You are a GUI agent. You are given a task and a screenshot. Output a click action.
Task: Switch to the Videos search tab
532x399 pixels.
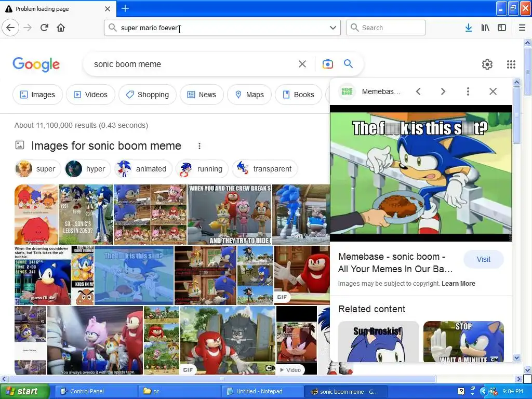click(x=90, y=95)
